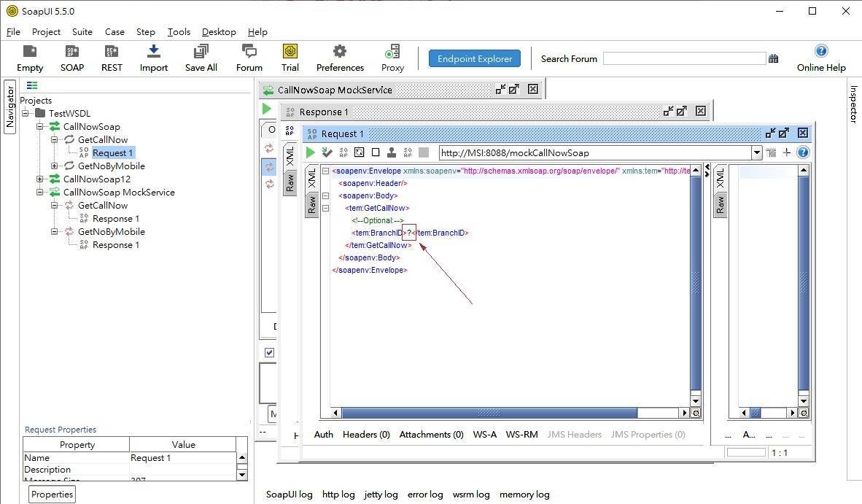Click the Save All icon
The height and width of the screenshot is (504, 862).
pos(201,53)
